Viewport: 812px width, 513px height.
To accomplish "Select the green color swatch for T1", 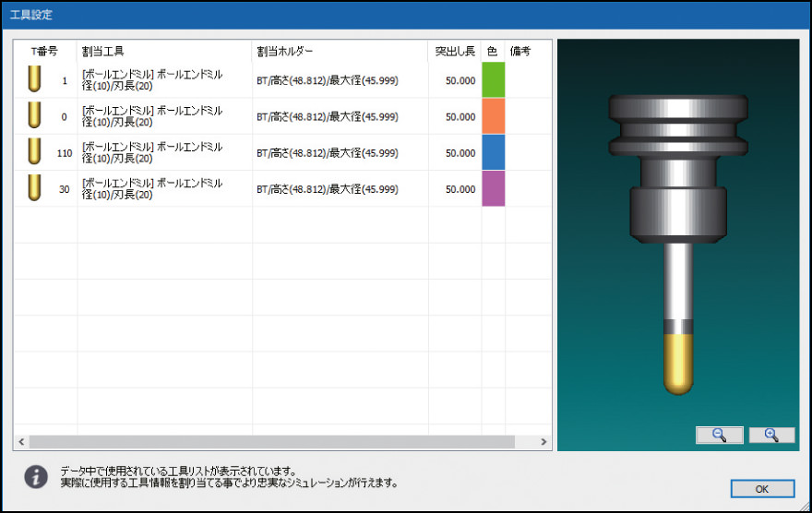I will pos(494,80).
